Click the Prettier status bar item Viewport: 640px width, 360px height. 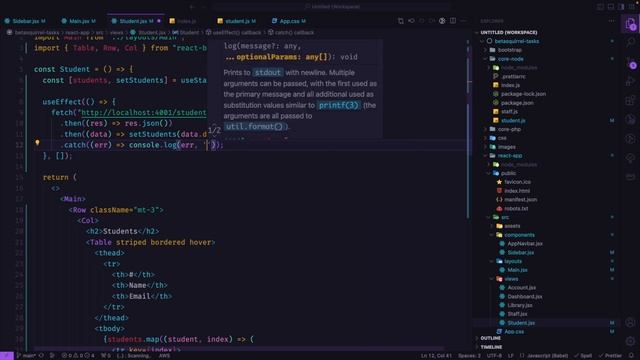[x=610, y=356]
